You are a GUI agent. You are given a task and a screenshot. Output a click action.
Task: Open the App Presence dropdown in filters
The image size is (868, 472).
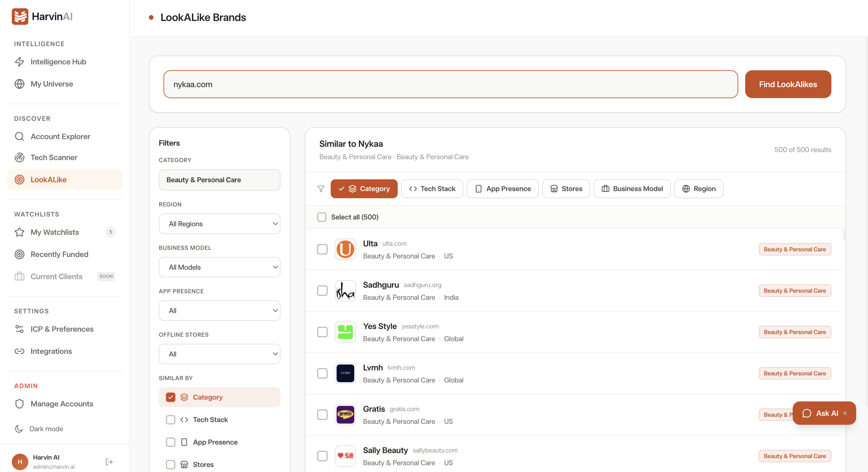(x=219, y=310)
